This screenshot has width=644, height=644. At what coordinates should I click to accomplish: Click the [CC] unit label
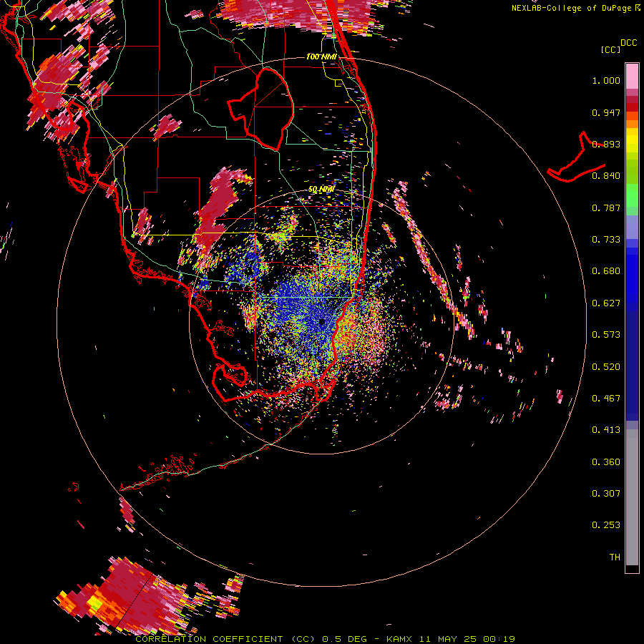click(x=610, y=49)
